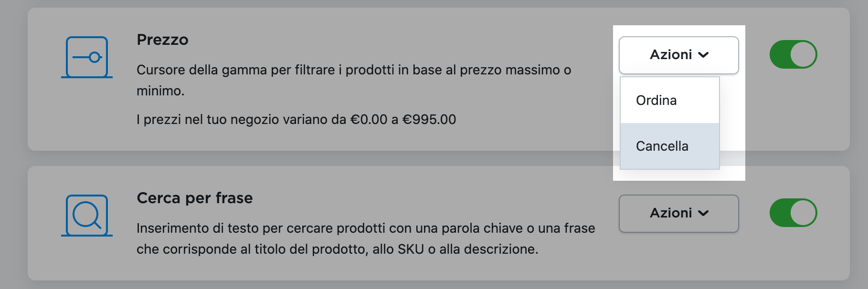Screen dimensions: 868x289
Task: Click the Ordina option to sort filter values
Action: [656, 100]
